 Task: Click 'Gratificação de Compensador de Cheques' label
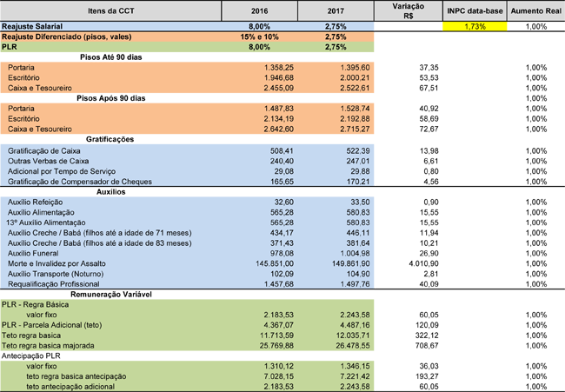79,182
